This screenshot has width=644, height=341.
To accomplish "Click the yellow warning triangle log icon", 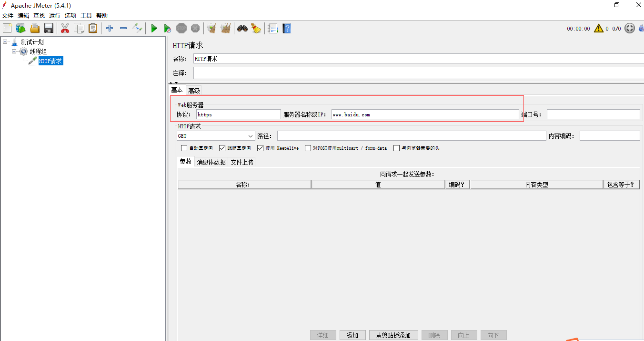I will pyautogui.click(x=599, y=29).
